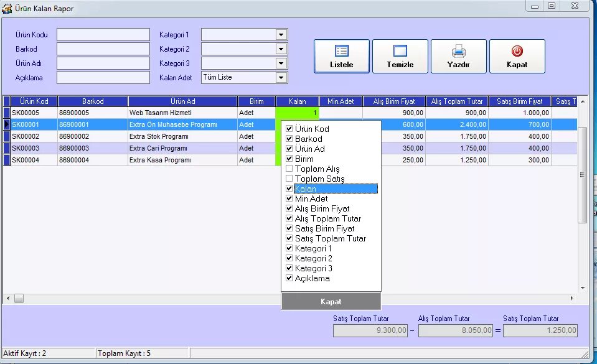Screen dimensions: 597x364
Task: Open the Kategori 3 dropdown
Action: [281, 63]
